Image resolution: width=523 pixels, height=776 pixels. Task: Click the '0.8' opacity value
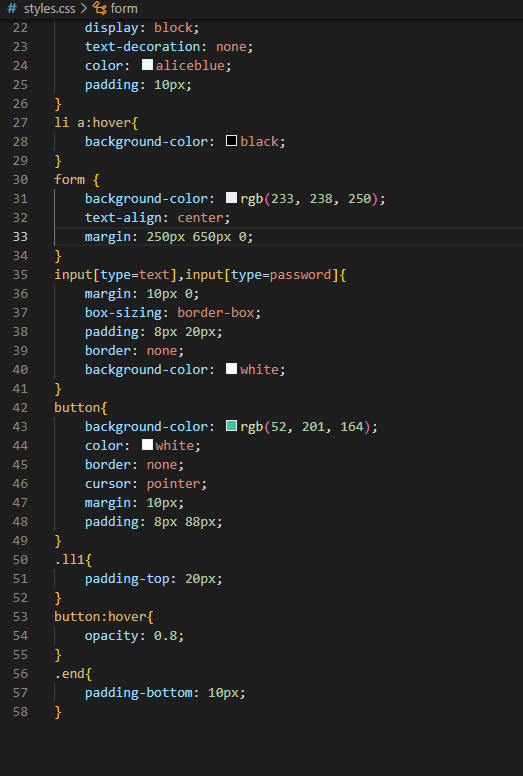point(165,635)
